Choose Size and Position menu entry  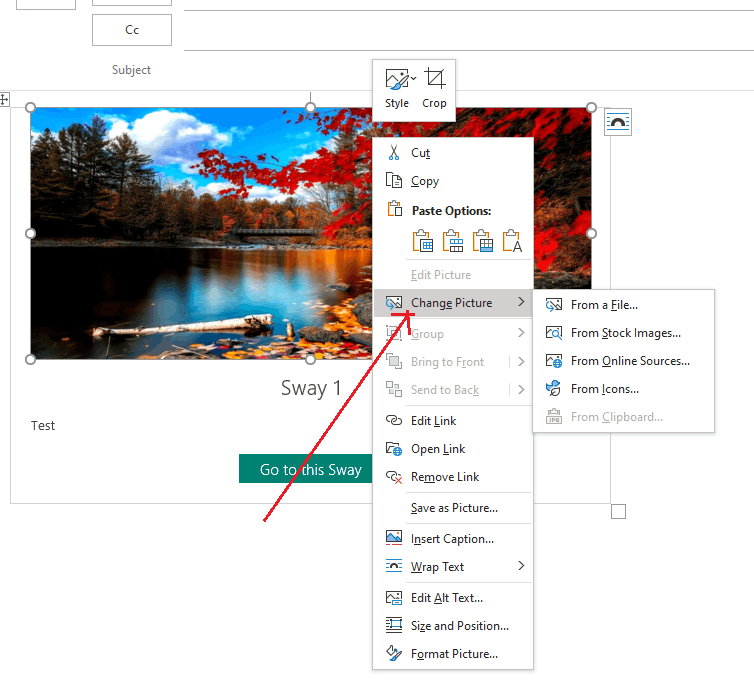[x=453, y=626]
